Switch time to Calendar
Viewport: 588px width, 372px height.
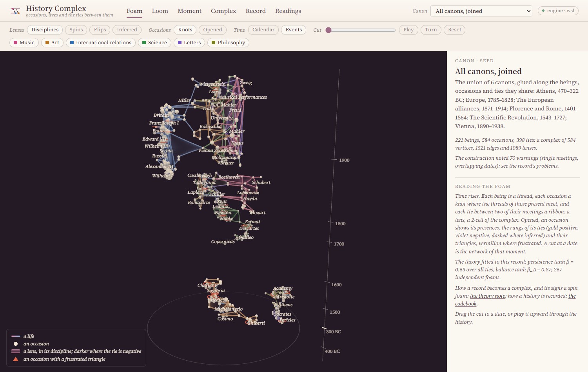(263, 30)
